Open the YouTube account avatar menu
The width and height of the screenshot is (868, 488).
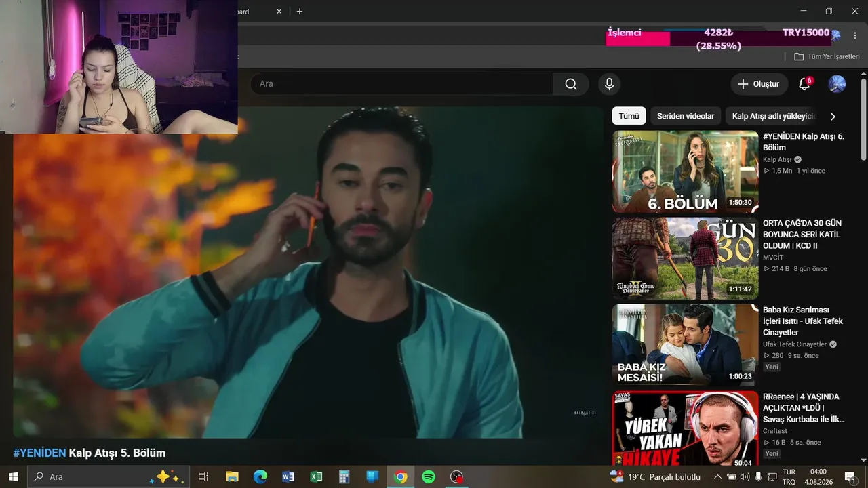pos(837,84)
